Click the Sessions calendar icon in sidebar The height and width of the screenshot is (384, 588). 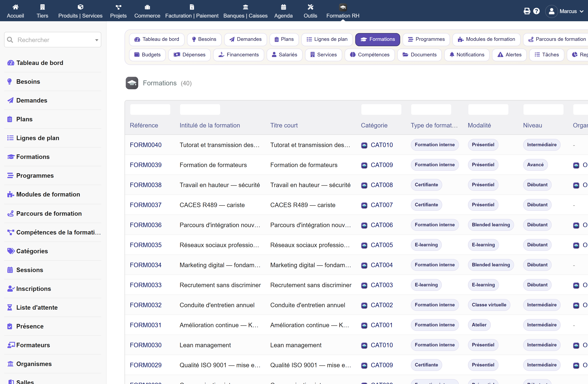[10, 270]
